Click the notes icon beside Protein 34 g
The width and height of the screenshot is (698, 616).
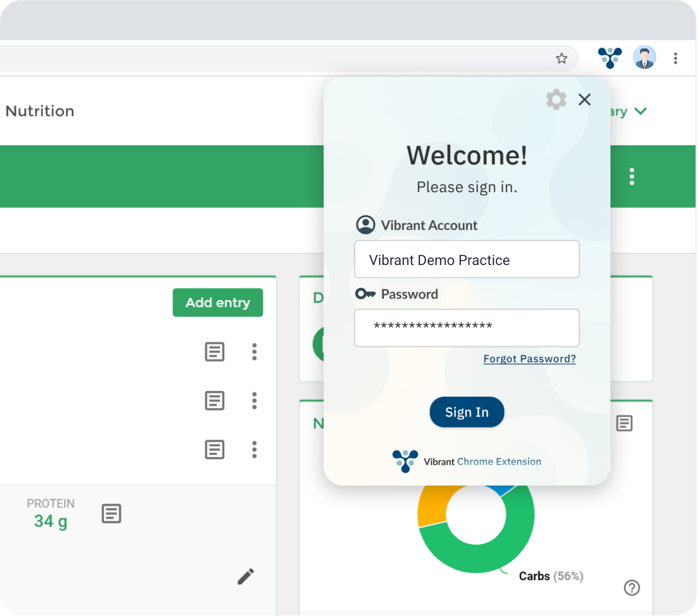(111, 513)
